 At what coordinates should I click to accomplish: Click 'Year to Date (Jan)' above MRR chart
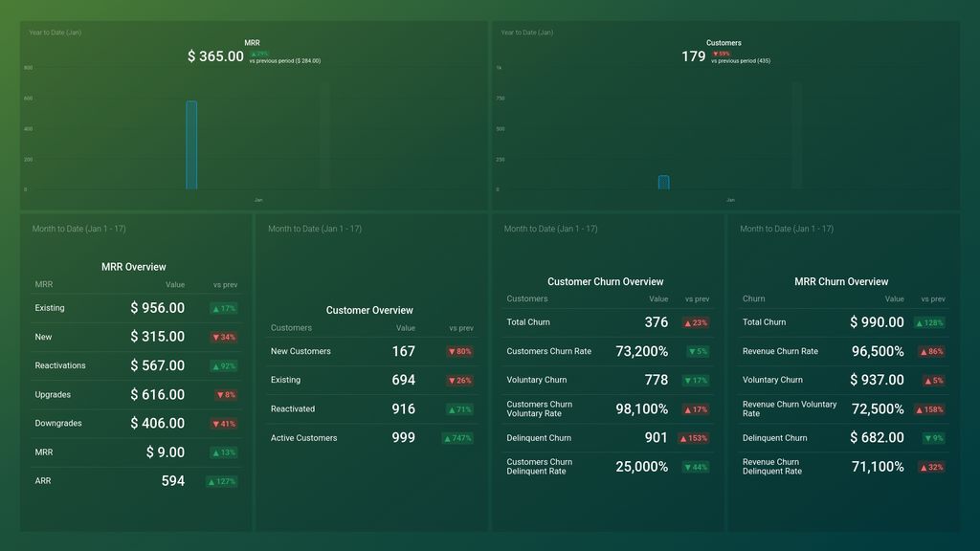coord(55,33)
